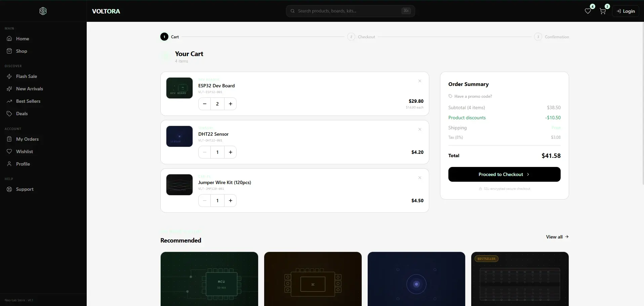The image size is (644, 306).
Task: Open the ESP32 Dev Board product title
Action: tap(216, 86)
